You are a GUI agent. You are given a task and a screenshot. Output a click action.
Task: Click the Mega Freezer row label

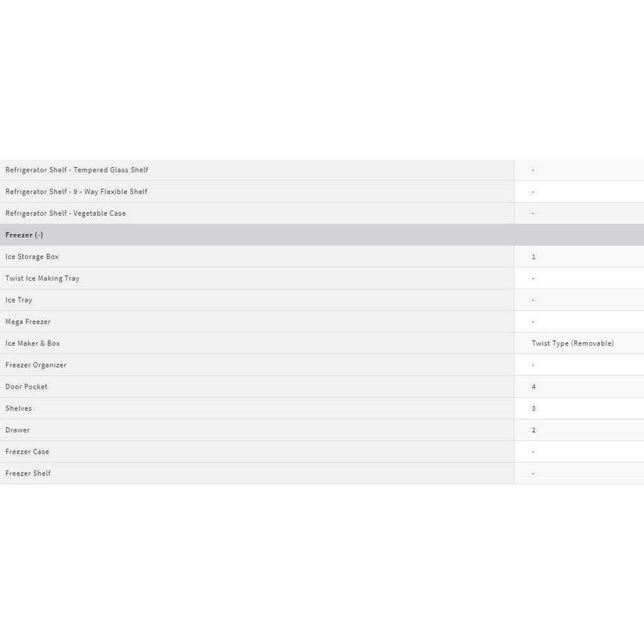click(28, 322)
